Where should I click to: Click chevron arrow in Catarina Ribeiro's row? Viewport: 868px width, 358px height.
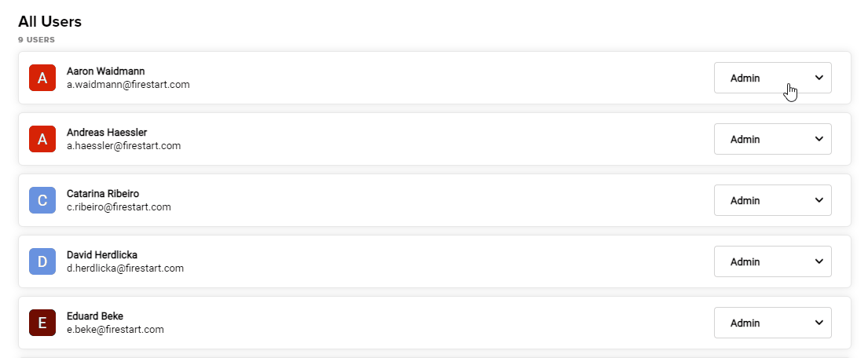819,200
